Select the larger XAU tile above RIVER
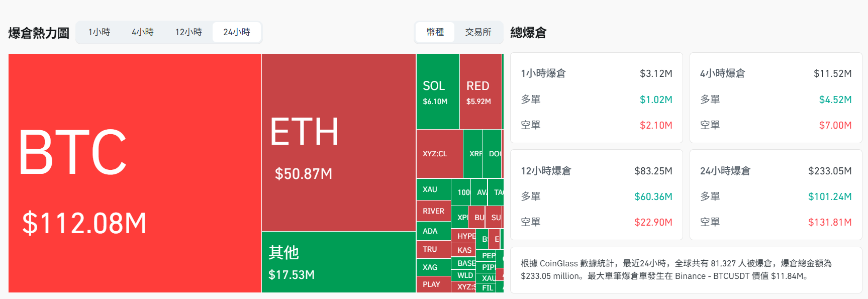868x299 pixels. point(434,189)
